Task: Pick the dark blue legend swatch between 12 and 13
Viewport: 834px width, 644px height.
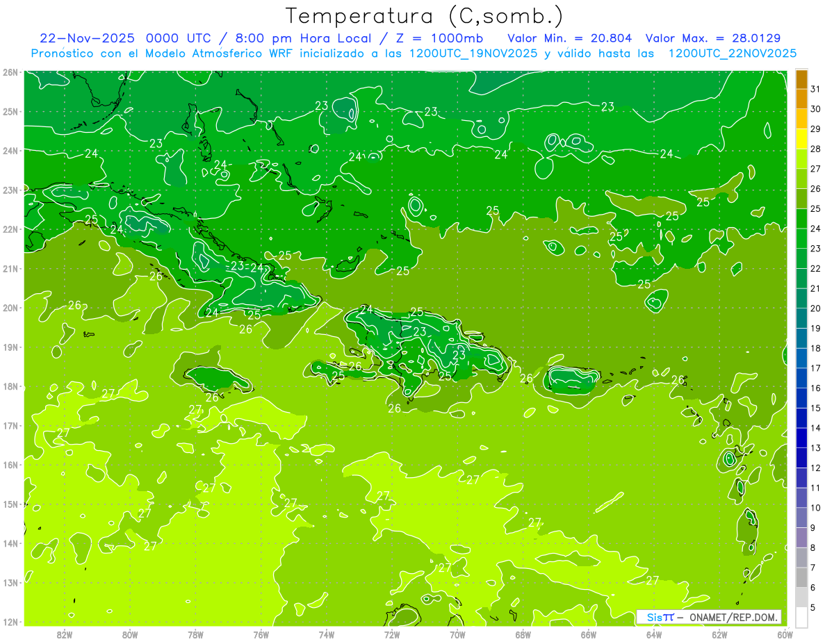Action: click(x=801, y=458)
